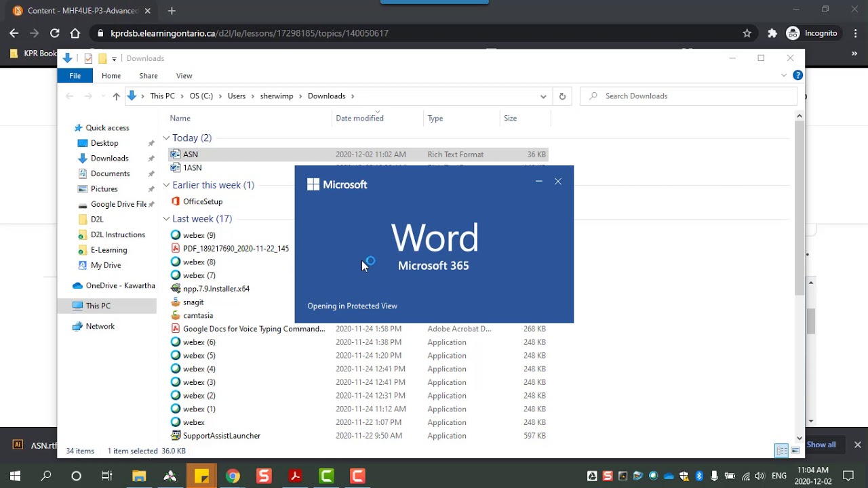Open Adobe Acrobat from the taskbar
Viewport: 868px width, 488px height.
click(295, 476)
